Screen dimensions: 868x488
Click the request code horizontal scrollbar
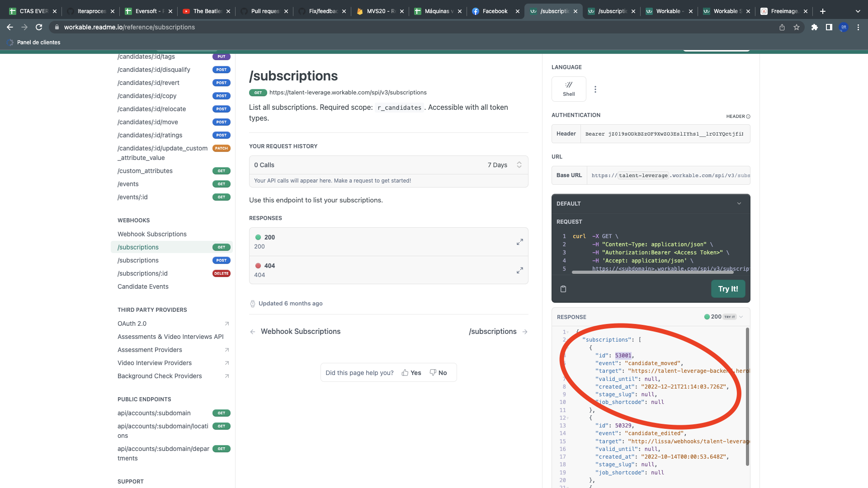652,272
